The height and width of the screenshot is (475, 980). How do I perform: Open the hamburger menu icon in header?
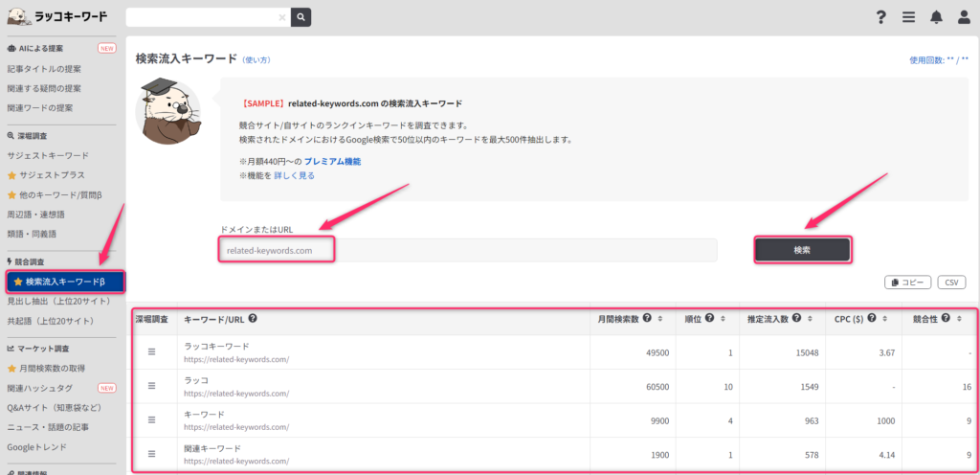pos(909,17)
